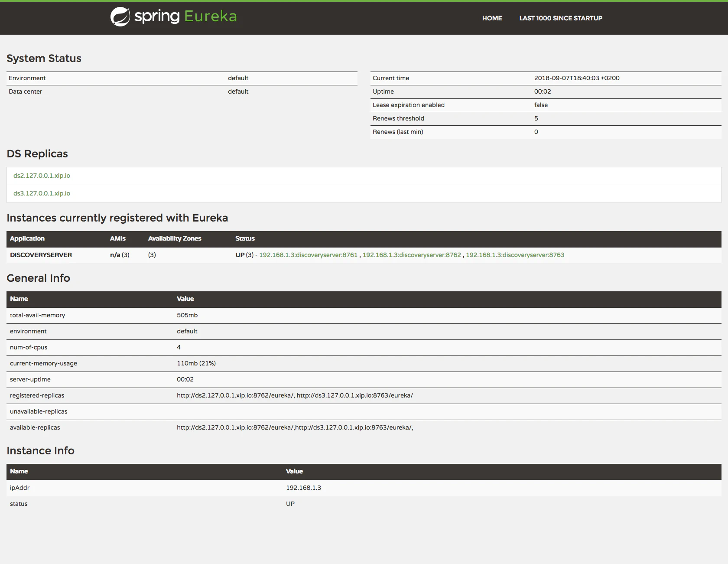
Task: Click the Current time value
Action: coord(576,78)
